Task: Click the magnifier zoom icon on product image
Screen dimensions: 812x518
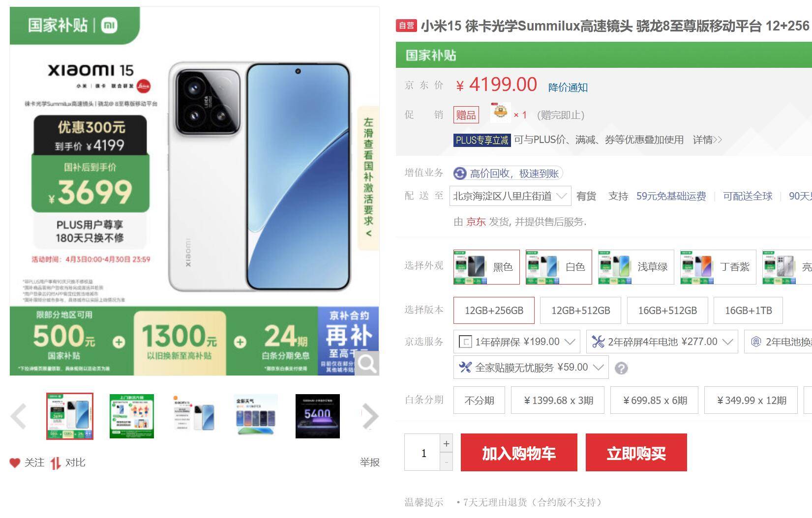Action: [367, 363]
